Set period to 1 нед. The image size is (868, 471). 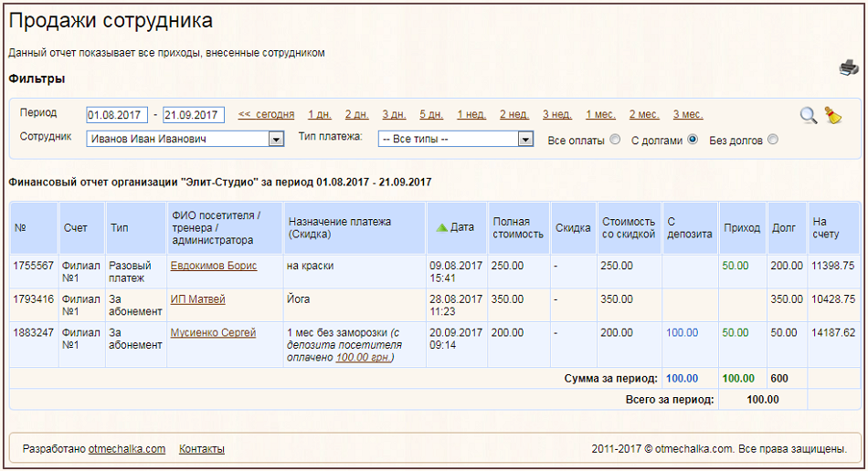pos(471,115)
